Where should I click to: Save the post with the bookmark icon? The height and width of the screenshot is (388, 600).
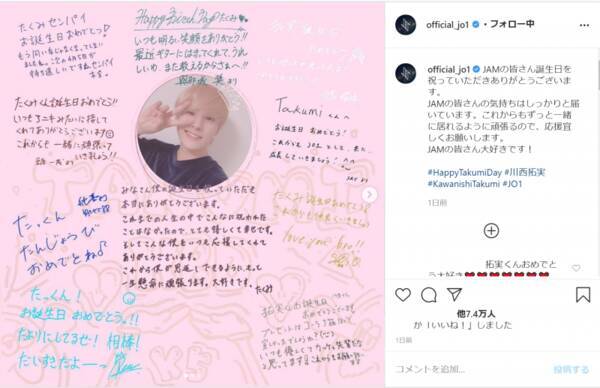(x=583, y=295)
